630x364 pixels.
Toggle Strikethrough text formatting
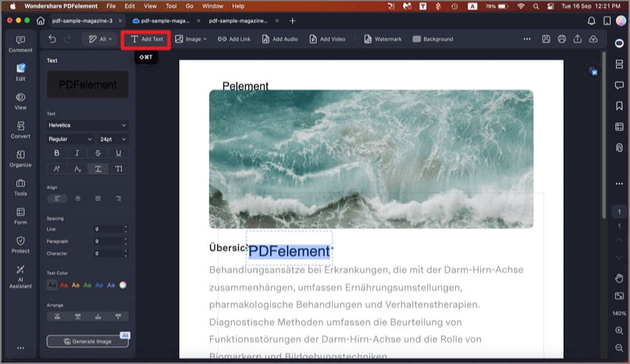(97, 153)
